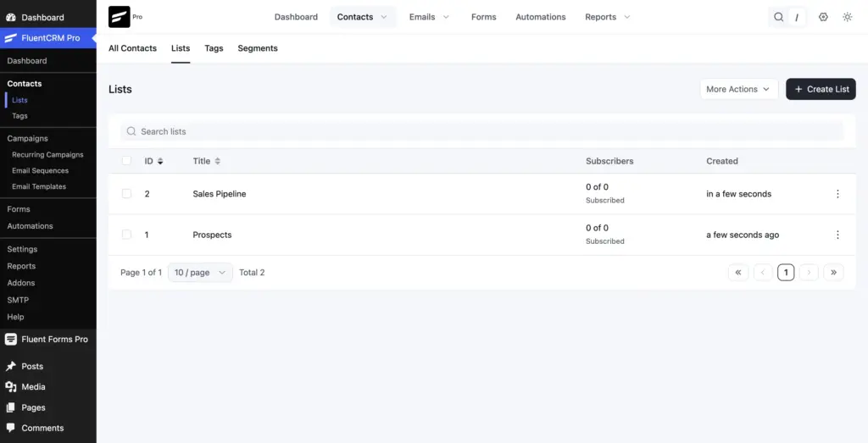Screen dimensions: 868x443
Task: Click the FluentCRM Pro logo in the header
Action: pyautogui.click(x=119, y=17)
